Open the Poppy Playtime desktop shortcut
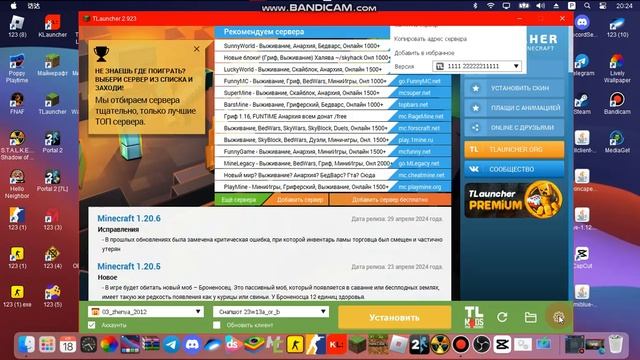The height and width of the screenshot is (360, 640). point(17,69)
